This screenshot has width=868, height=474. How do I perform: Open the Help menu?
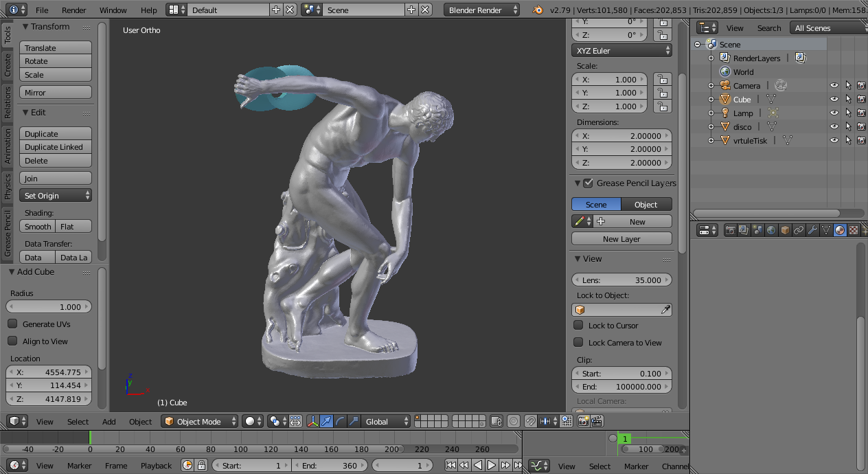(x=148, y=10)
